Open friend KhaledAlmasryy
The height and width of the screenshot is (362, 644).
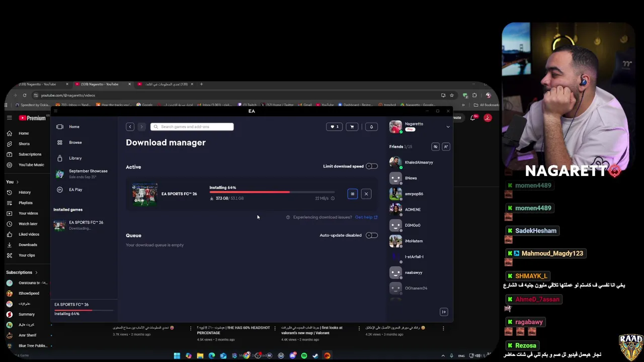[418, 162]
